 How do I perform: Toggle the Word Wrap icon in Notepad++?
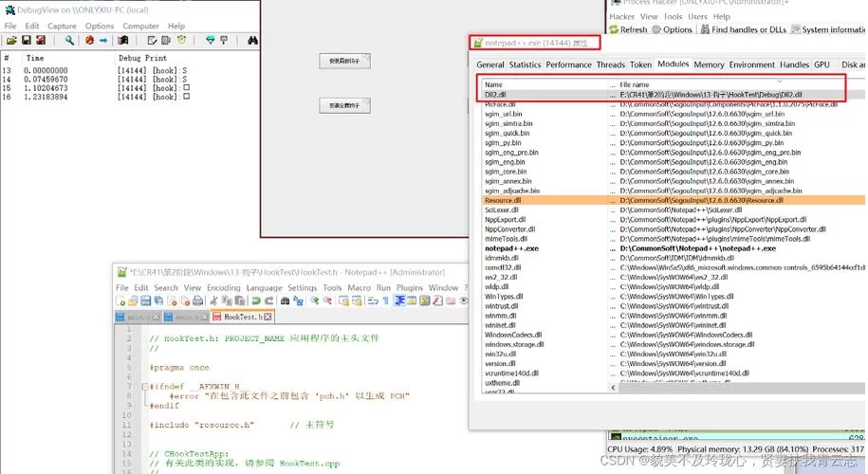coord(373,301)
